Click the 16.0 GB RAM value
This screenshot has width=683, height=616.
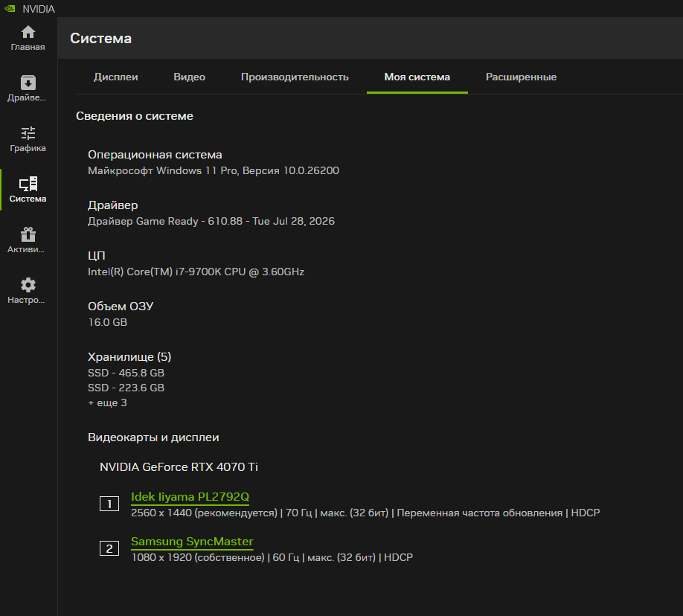coord(108,322)
